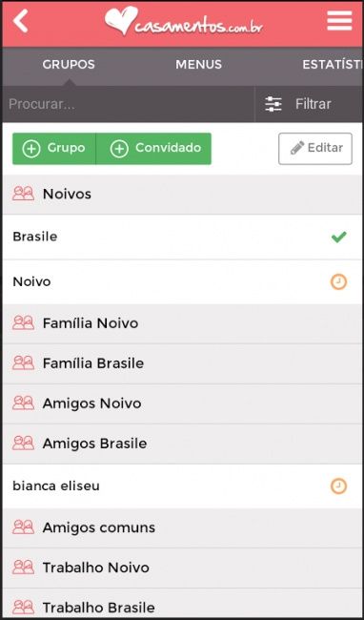Open the ESTATÍSTICAS tab

333,65
